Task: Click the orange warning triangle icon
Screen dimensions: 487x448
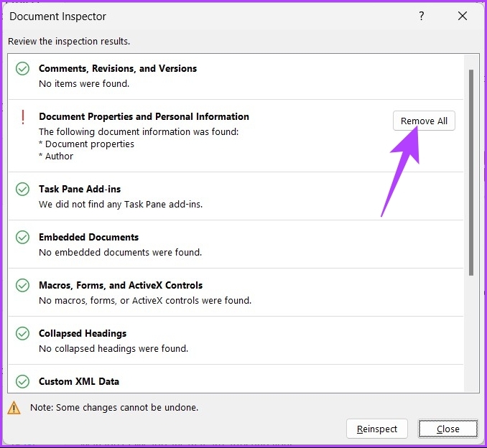Action: click(x=14, y=408)
